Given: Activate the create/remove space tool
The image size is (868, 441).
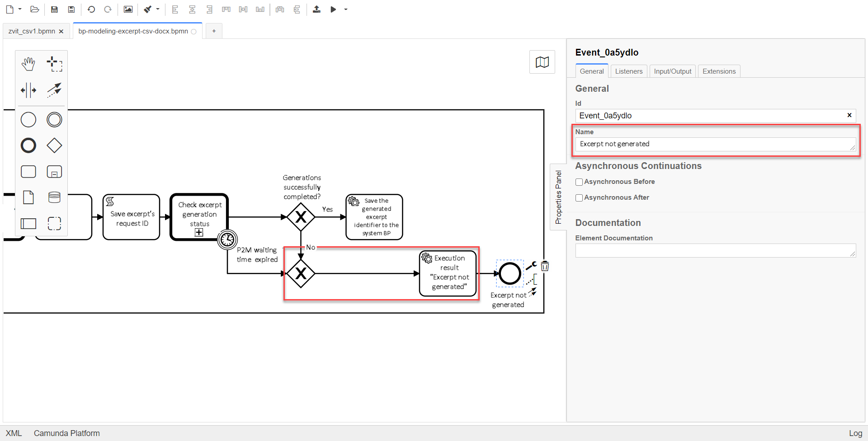Looking at the screenshot, I should tap(28, 90).
